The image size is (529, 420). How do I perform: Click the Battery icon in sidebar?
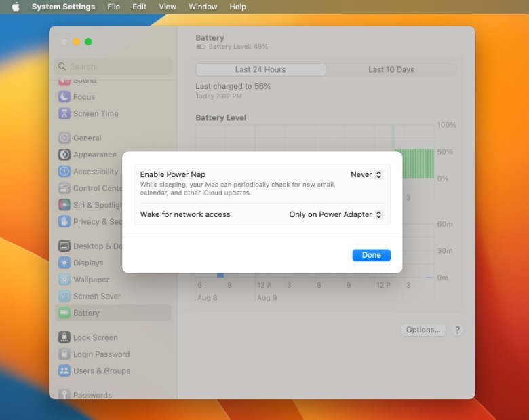(x=64, y=313)
